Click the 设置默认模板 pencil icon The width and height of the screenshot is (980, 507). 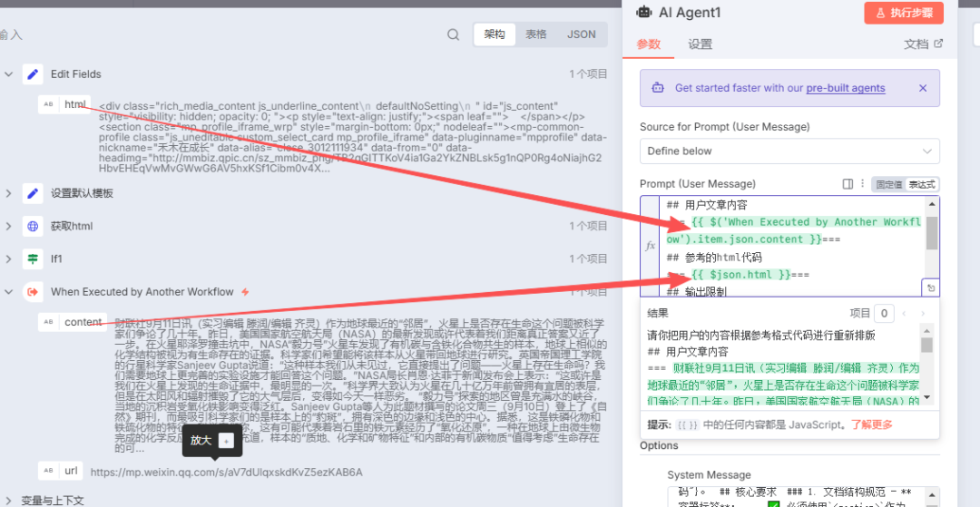coord(33,193)
